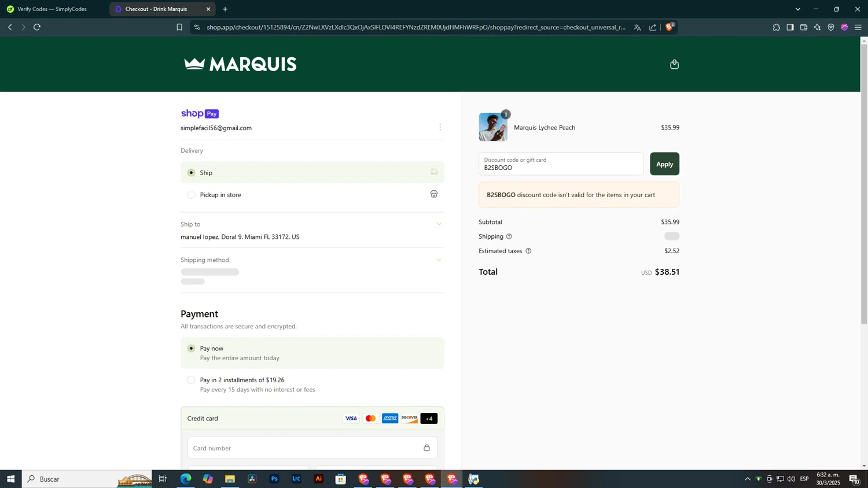Open the Brave Wallet icon
Viewport: 868px width, 488px height.
point(804,27)
